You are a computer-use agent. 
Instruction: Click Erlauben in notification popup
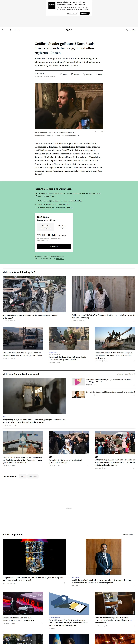85,13
